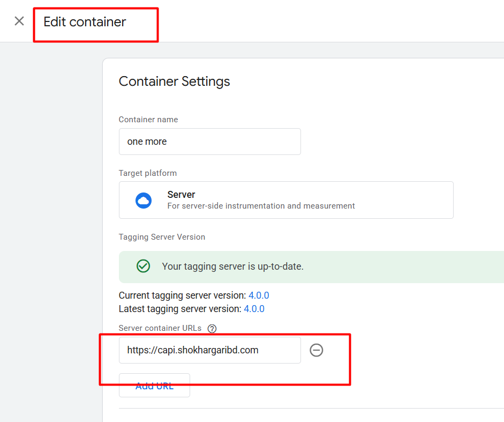Click the help icon beside Server container URLs

point(212,329)
